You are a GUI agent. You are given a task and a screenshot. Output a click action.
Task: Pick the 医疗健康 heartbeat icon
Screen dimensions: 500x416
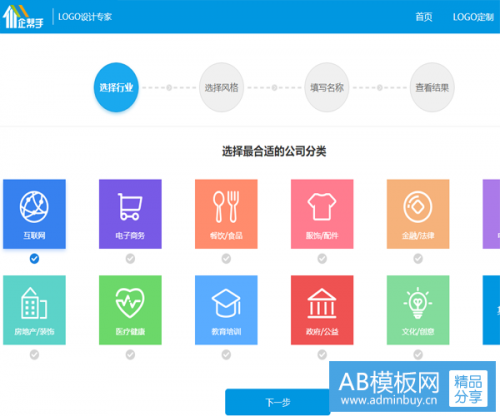[130, 303]
